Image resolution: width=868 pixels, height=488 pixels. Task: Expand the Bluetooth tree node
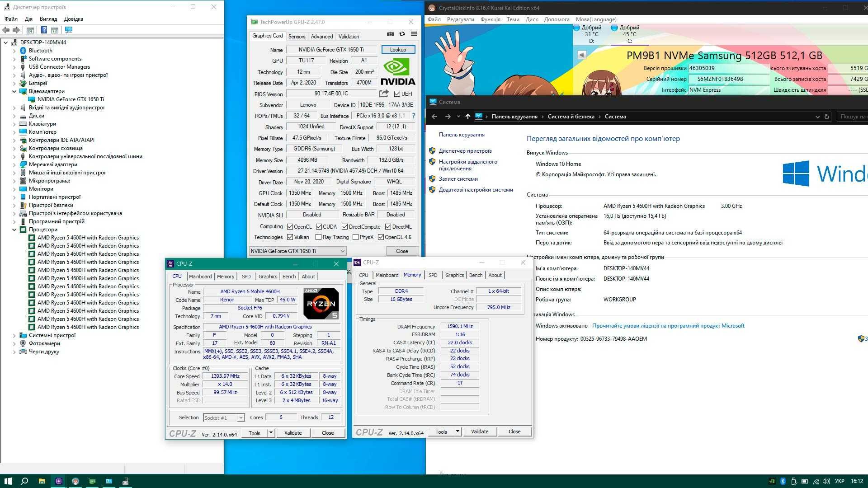(x=14, y=51)
